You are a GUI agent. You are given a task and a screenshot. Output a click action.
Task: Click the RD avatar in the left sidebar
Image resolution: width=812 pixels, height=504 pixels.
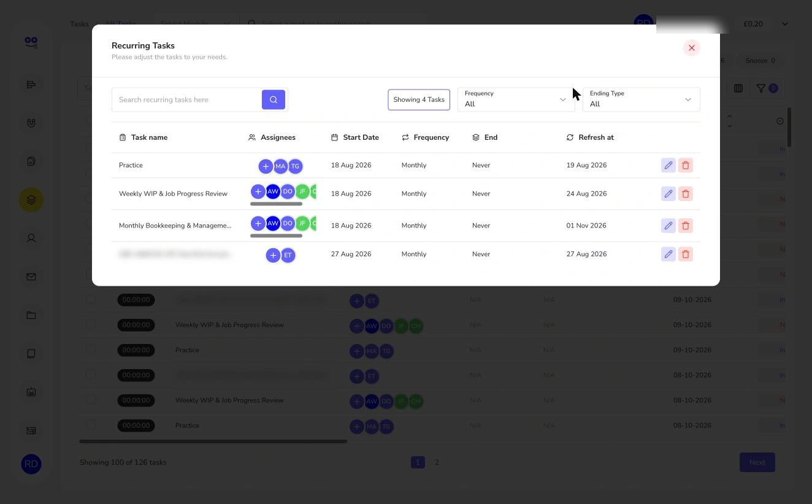tap(31, 464)
